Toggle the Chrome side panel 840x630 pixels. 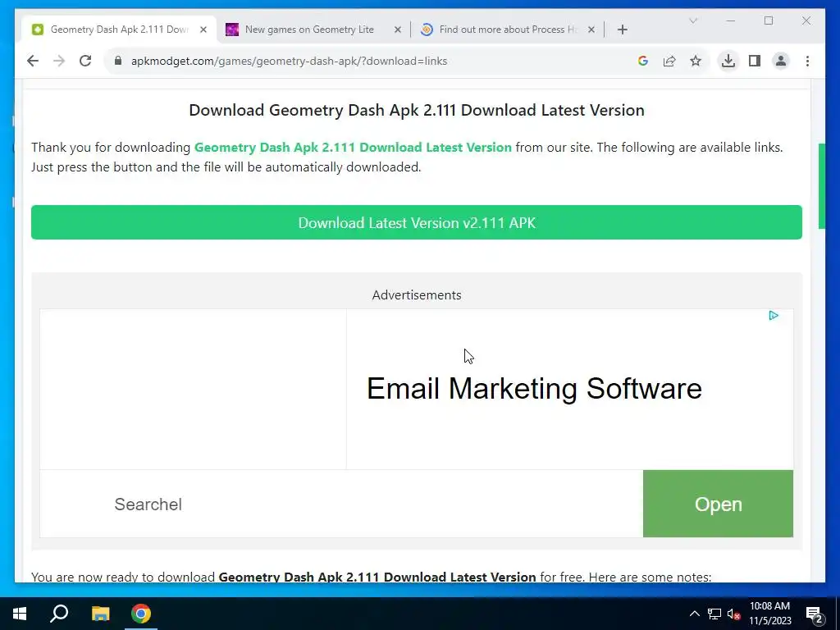pos(755,61)
